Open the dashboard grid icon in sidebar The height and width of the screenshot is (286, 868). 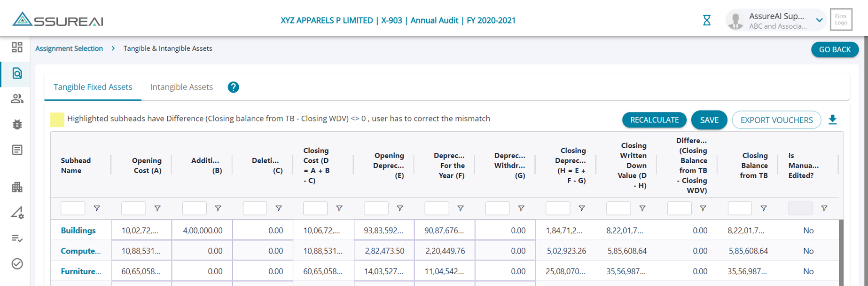point(17,47)
